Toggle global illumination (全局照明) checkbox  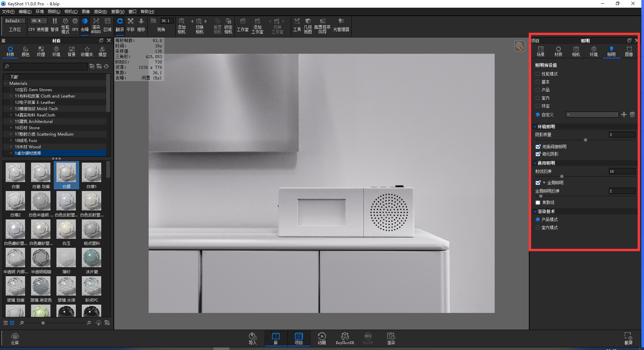coord(538,183)
